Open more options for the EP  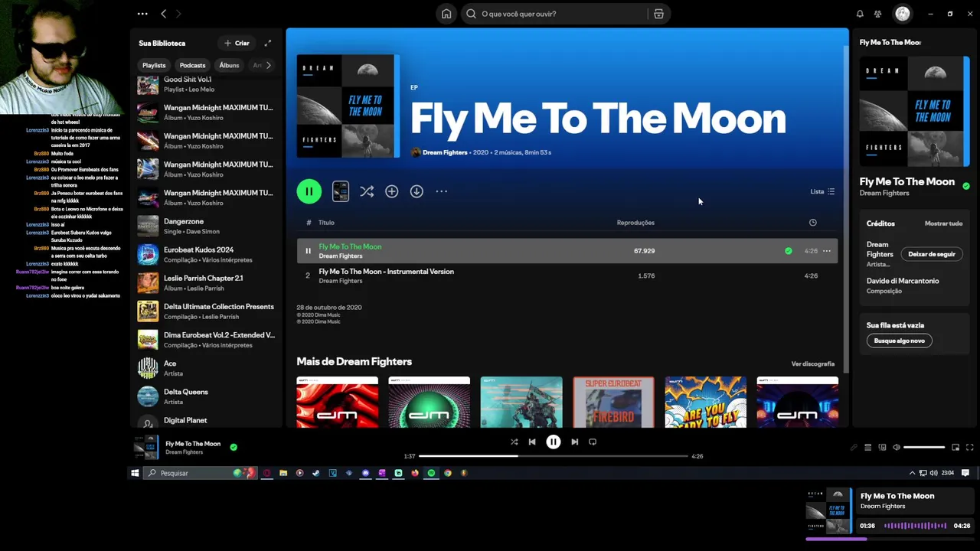click(x=442, y=191)
